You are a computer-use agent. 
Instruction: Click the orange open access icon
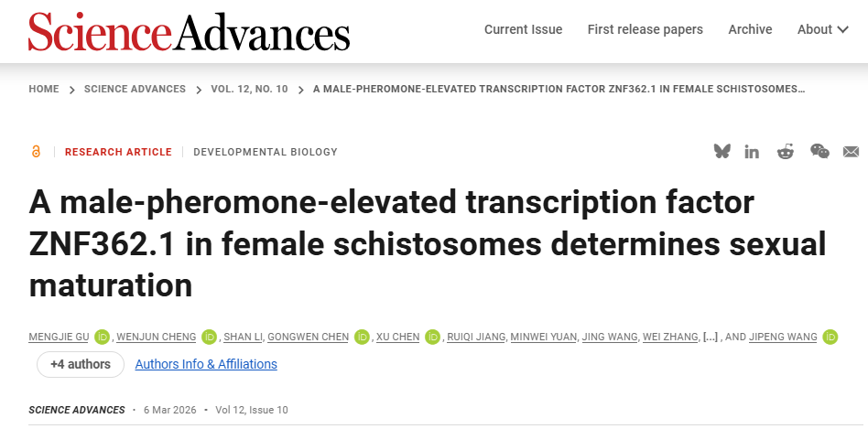(x=36, y=152)
